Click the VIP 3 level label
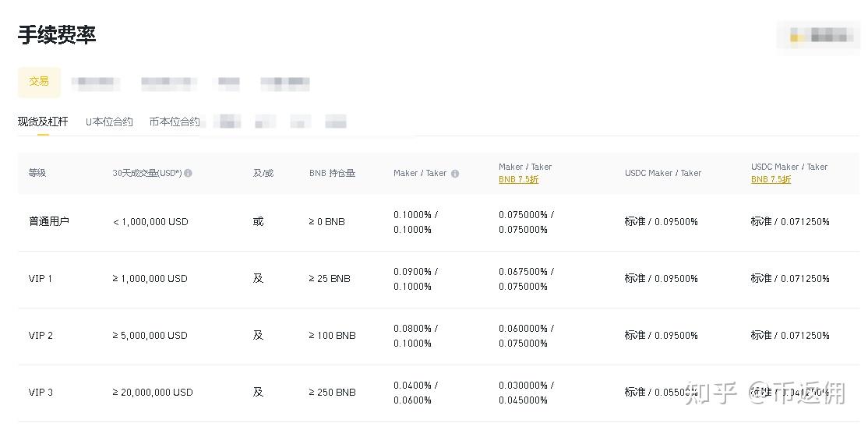Image resolution: width=868 pixels, height=430 pixels. [x=41, y=393]
